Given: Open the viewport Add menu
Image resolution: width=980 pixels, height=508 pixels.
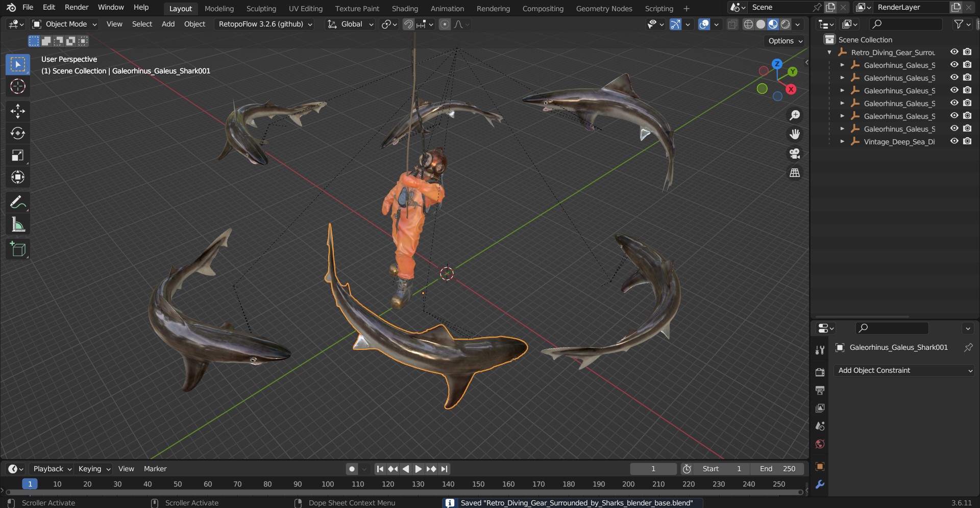Looking at the screenshot, I should coord(168,24).
